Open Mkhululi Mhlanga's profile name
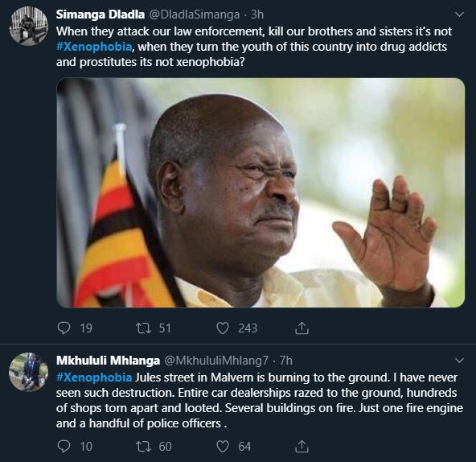Viewport: 476px width, 462px height. tap(108, 361)
